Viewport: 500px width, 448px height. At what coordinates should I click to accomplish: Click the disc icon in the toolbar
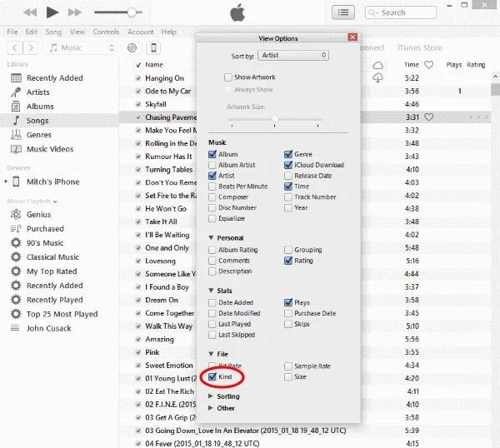click(132, 47)
